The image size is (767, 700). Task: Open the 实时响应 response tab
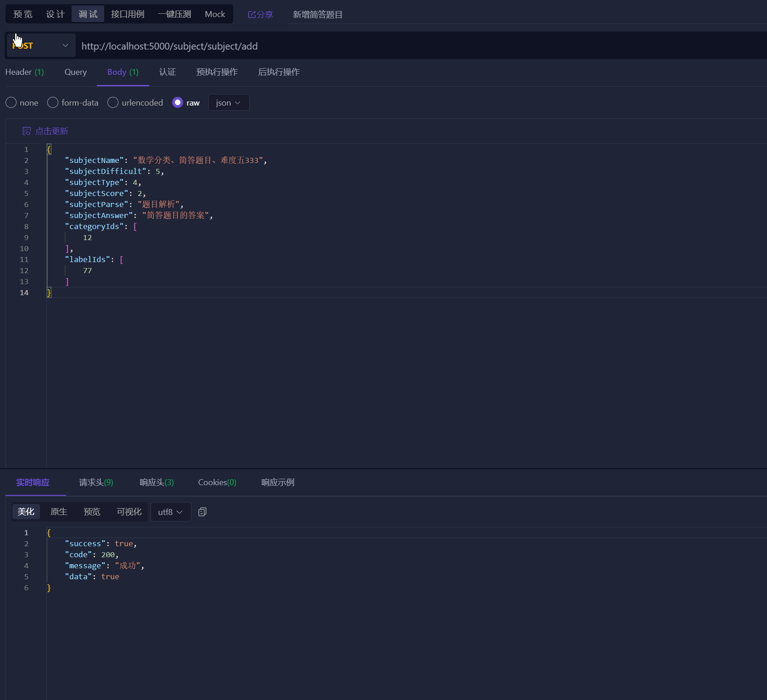pyautogui.click(x=33, y=482)
